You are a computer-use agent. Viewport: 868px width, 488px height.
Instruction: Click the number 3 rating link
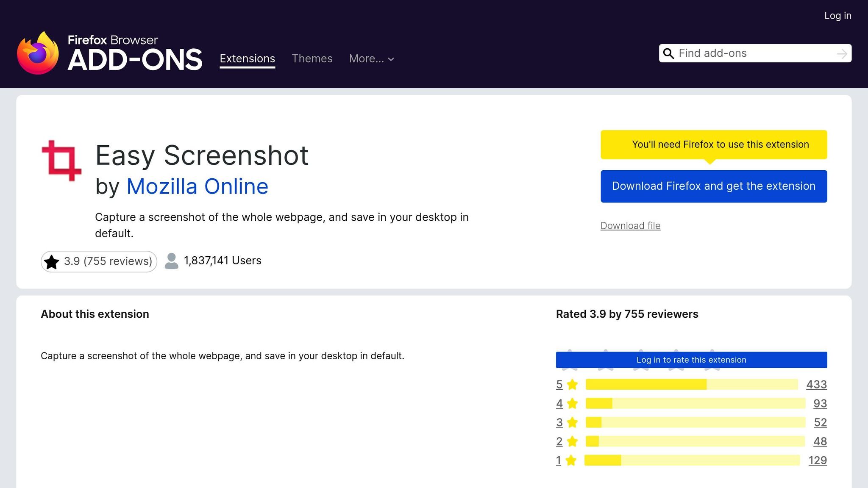[x=559, y=423]
